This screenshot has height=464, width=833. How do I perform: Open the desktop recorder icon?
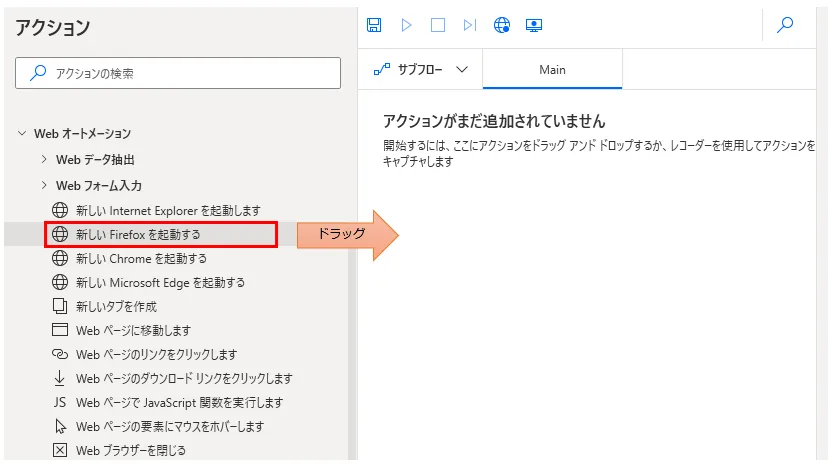pyautogui.click(x=534, y=25)
